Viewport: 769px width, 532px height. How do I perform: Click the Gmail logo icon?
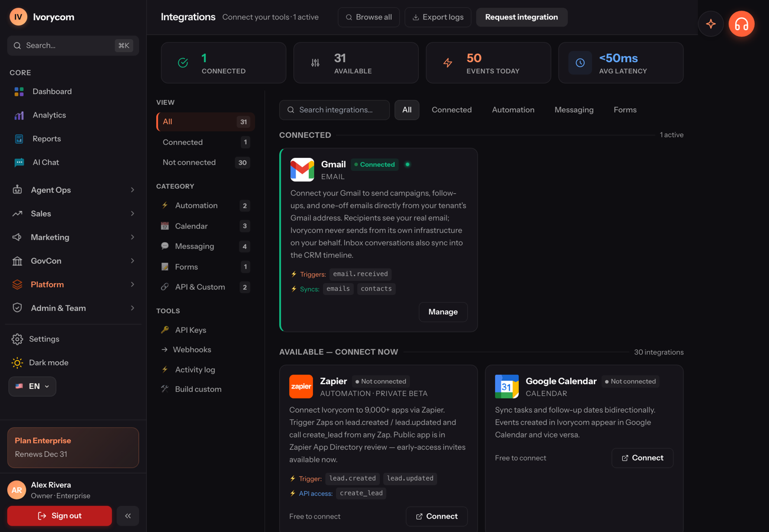(x=302, y=170)
